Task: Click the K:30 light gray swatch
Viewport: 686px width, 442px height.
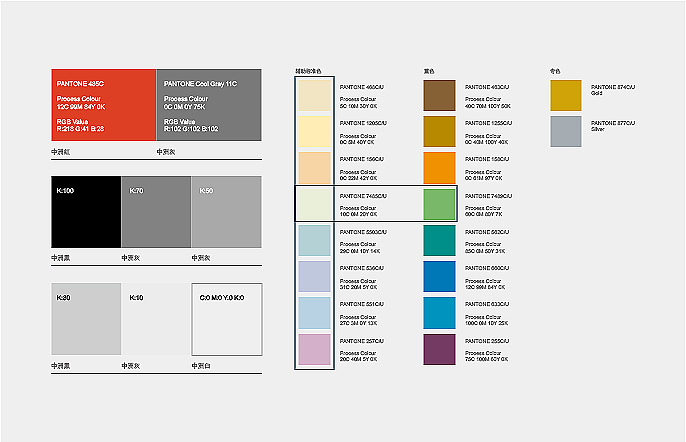Action: click(86, 319)
